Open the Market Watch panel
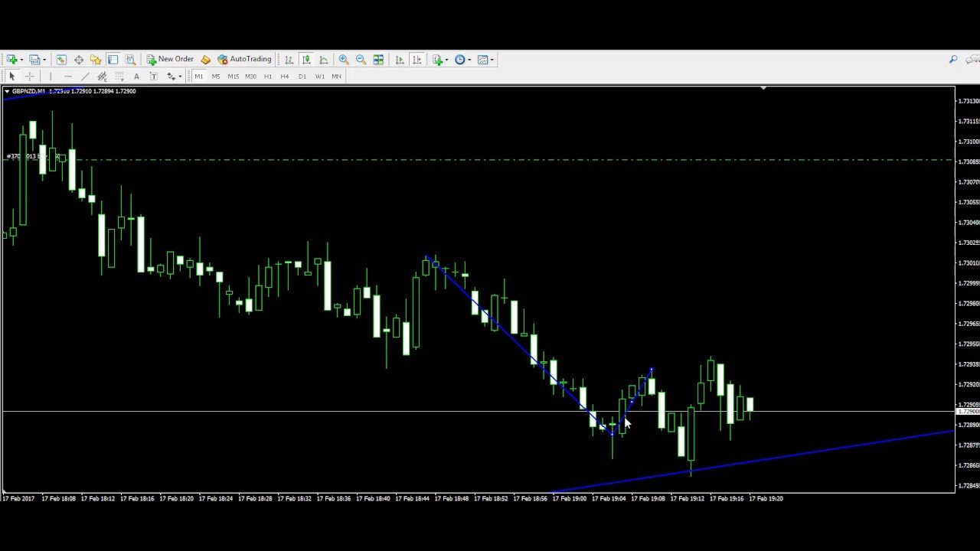This screenshot has width=980, height=551. pyautogui.click(x=61, y=60)
